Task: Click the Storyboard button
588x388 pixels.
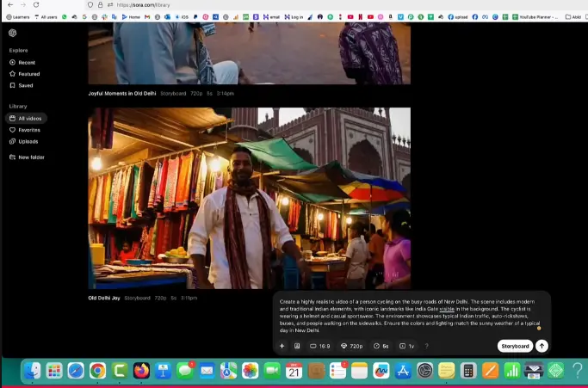Action: 515,346
